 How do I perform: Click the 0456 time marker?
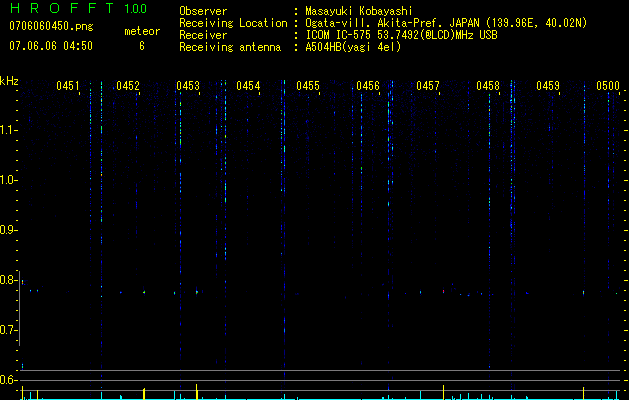[x=368, y=85]
